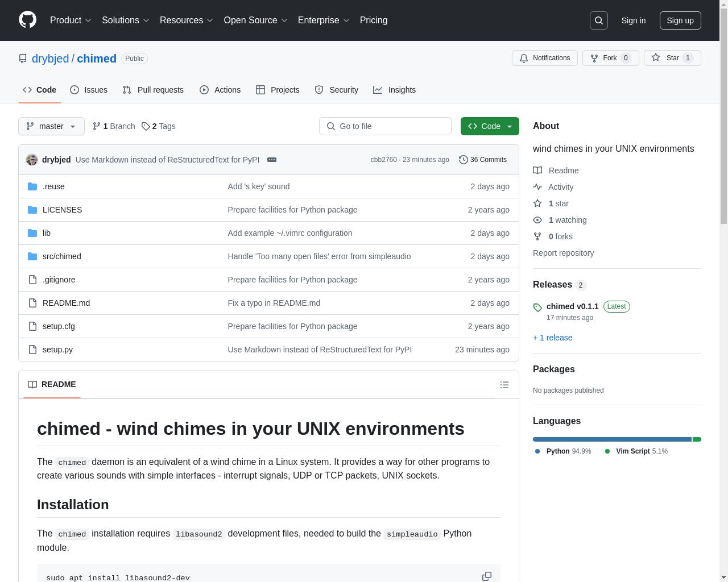This screenshot has width=728, height=582.
Task: Open the 36 Commits history
Action: coord(483,160)
